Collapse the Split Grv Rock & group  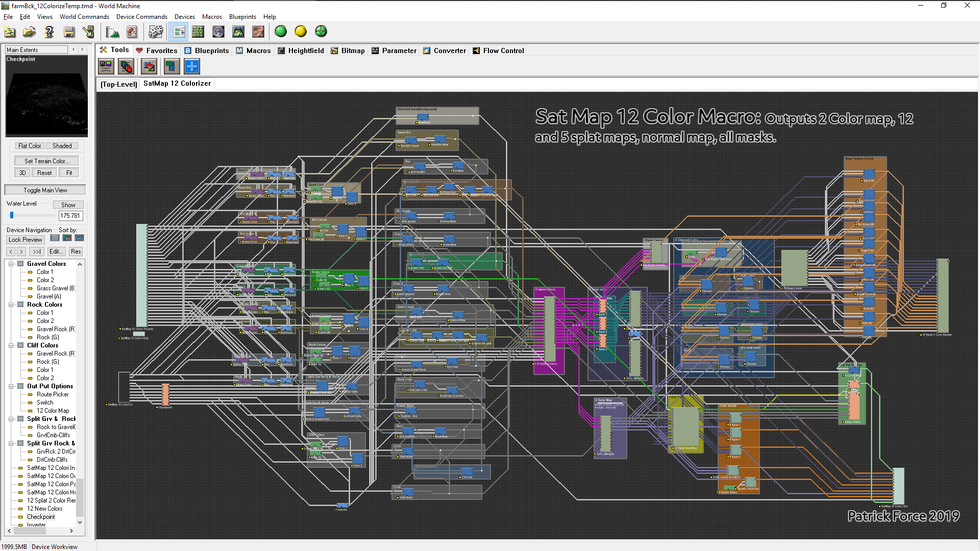[x=11, y=443]
